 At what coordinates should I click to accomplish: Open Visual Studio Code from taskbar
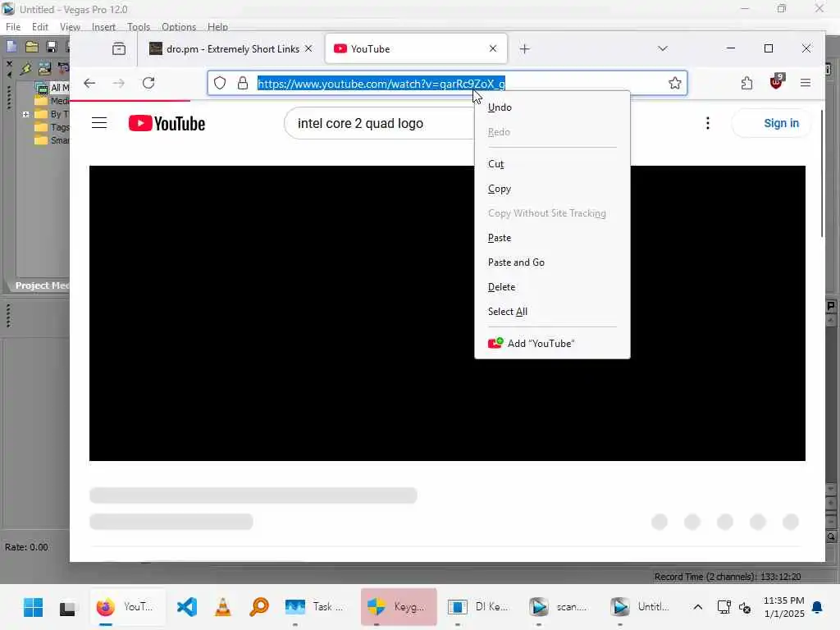187,607
